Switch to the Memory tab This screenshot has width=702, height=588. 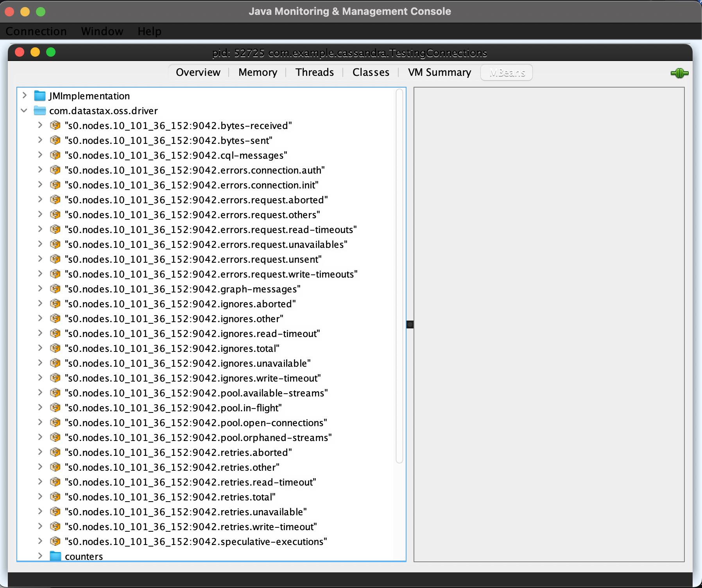(x=257, y=72)
